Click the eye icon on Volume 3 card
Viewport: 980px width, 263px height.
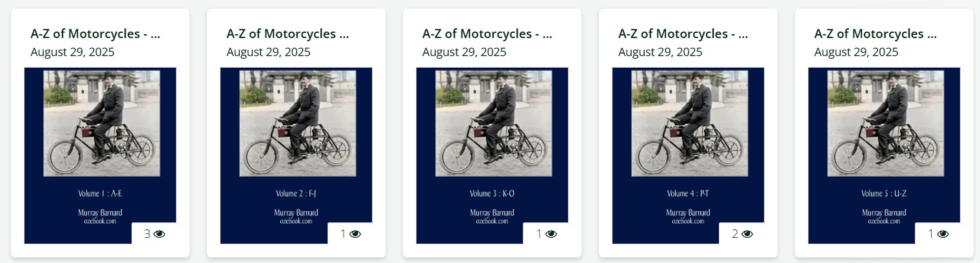pos(551,234)
